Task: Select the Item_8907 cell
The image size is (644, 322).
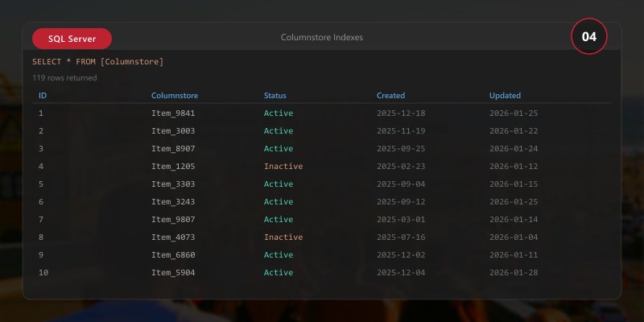Action: (x=173, y=148)
